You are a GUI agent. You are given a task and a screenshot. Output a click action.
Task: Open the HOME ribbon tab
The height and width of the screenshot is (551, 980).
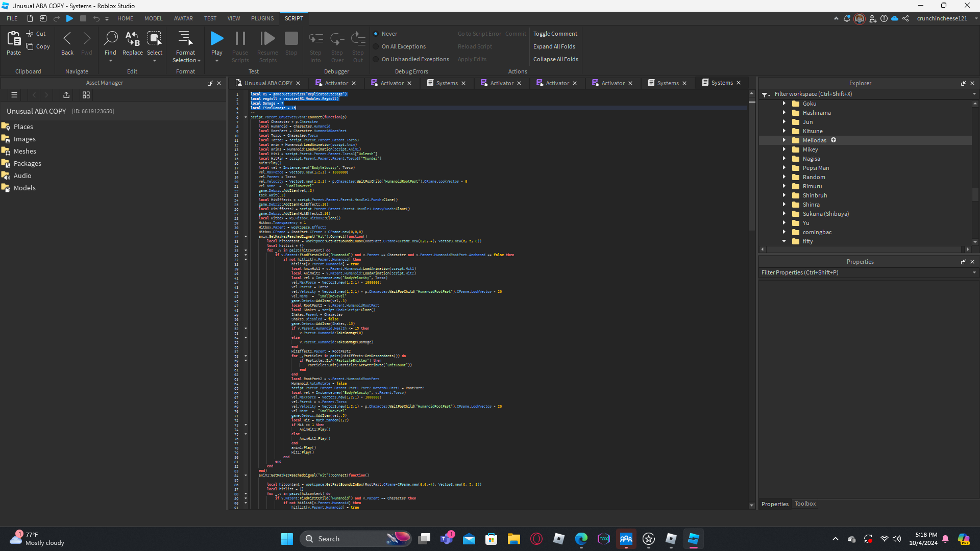tap(125, 18)
